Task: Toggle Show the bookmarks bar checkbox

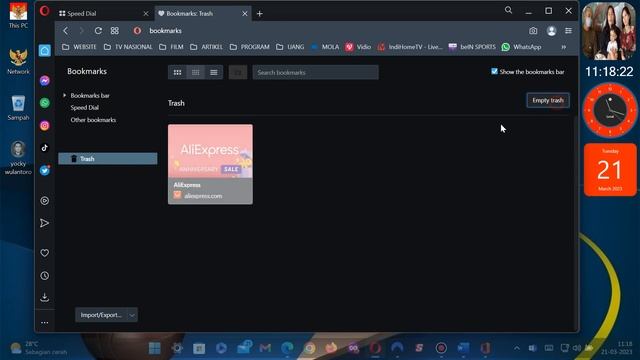Action: (494, 71)
